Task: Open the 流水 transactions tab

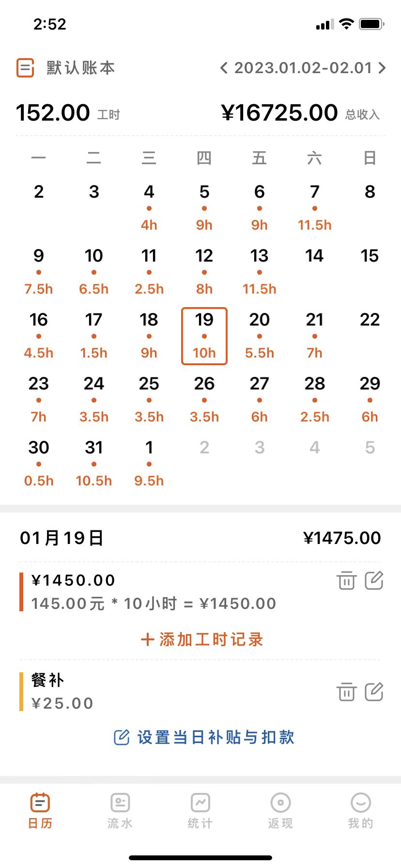Action: pyautogui.click(x=120, y=809)
